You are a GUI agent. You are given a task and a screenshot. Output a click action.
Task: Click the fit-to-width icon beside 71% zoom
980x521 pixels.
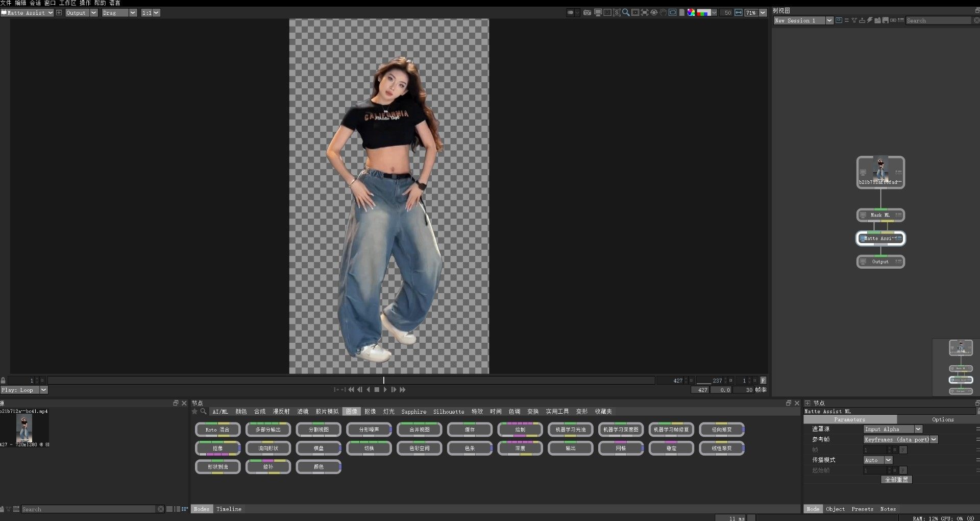click(739, 13)
